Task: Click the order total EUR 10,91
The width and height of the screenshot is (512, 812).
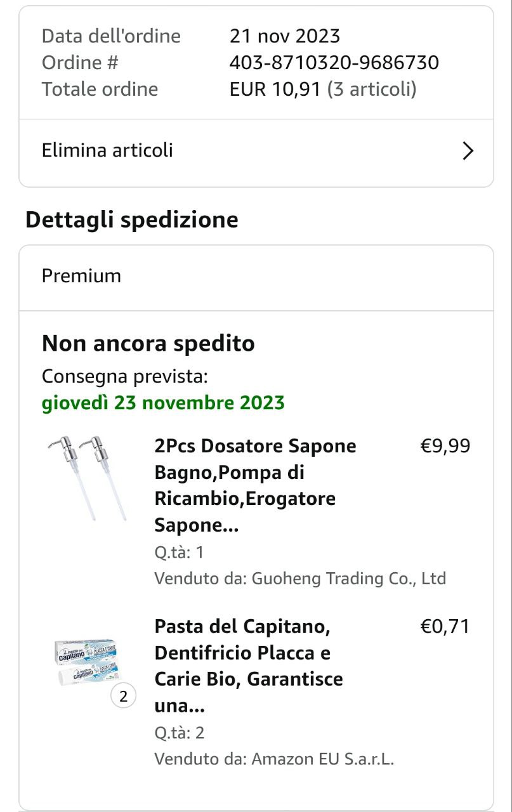Action: tap(275, 89)
